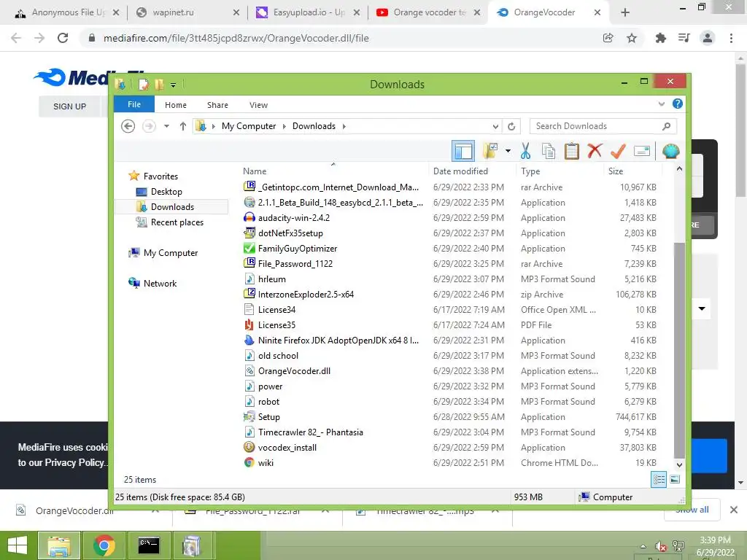Open the Home ribbon tab
This screenshot has width=747, height=560.
[176, 105]
